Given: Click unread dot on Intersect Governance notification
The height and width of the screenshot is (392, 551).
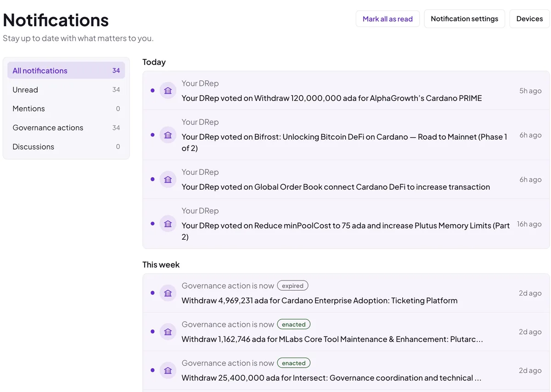Looking at the screenshot, I should pos(152,370).
